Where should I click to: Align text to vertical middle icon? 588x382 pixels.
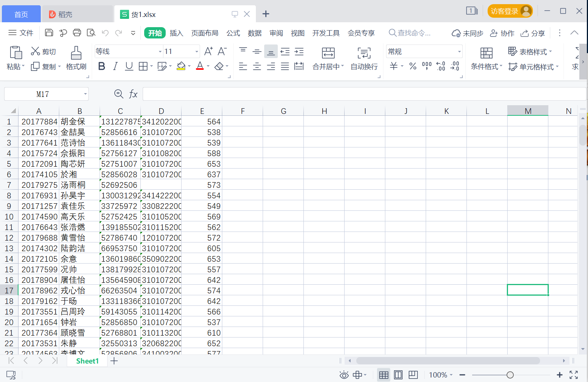pos(257,51)
